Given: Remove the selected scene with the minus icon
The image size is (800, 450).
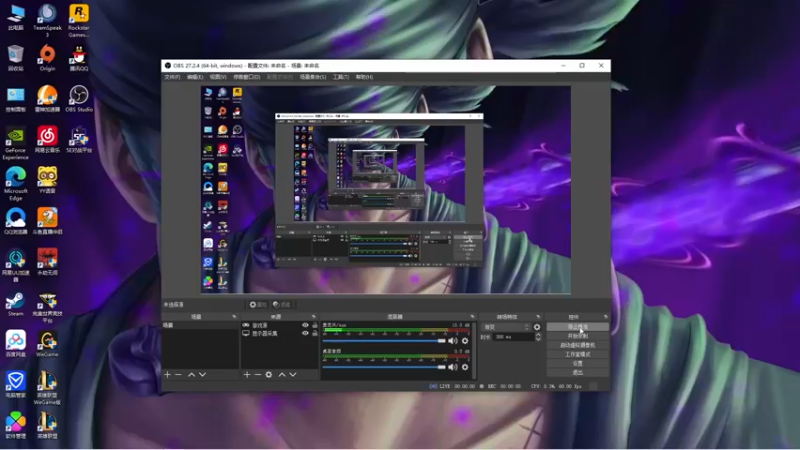Looking at the screenshot, I should click(x=178, y=374).
